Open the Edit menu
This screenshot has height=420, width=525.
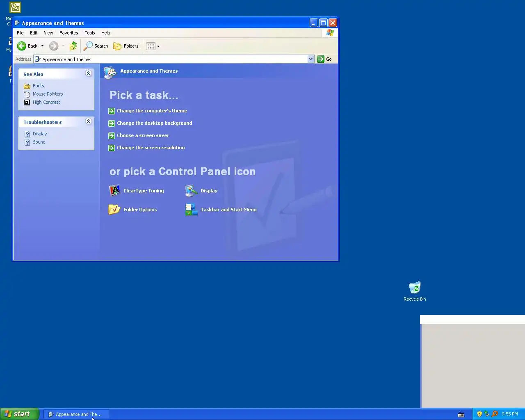[34, 33]
